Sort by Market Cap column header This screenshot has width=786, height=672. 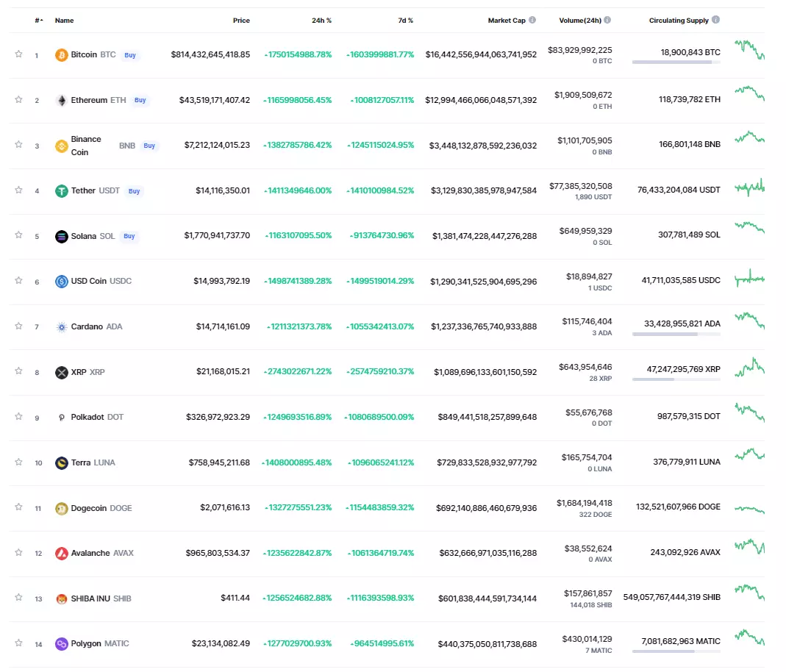pyautogui.click(x=507, y=21)
